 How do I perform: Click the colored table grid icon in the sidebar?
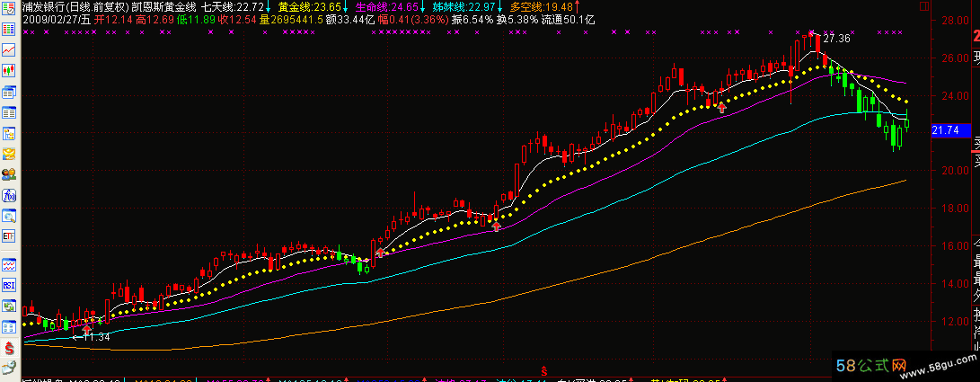(9, 29)
